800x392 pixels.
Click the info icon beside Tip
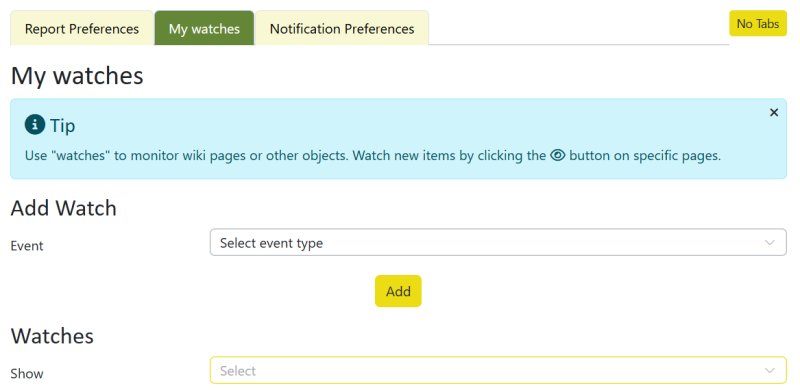click(35, 125)
